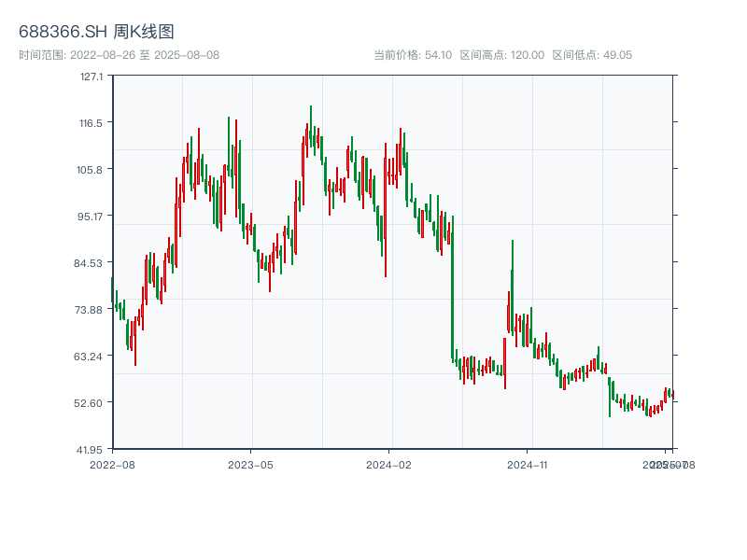Click the y-axis label 105.8
The height and width of the screenshot is (560, 747).
(x=90, y=170)
